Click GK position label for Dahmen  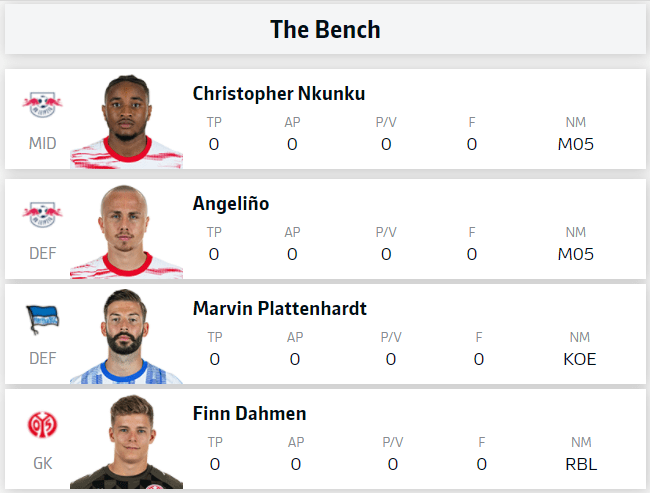coord(43,464)
